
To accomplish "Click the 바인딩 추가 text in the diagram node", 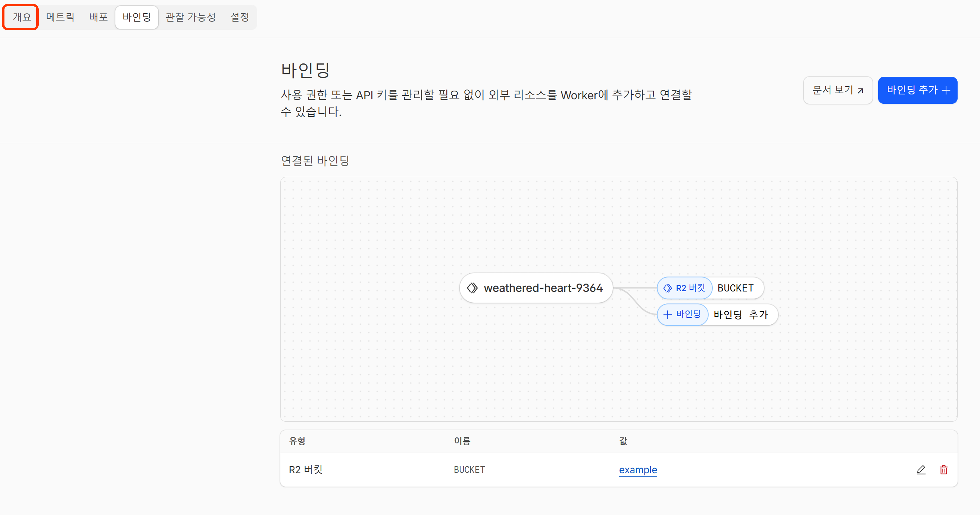I will pyautogui.click(x=740, y=315).
